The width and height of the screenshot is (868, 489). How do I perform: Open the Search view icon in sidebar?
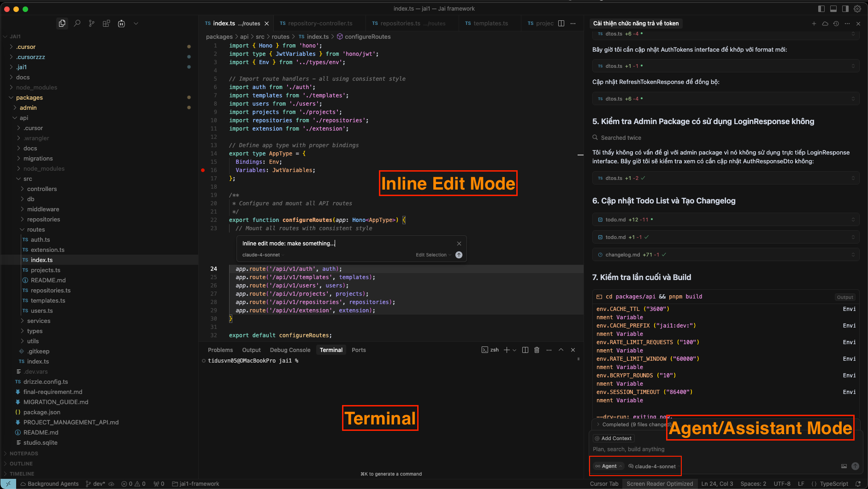(77, 23)
